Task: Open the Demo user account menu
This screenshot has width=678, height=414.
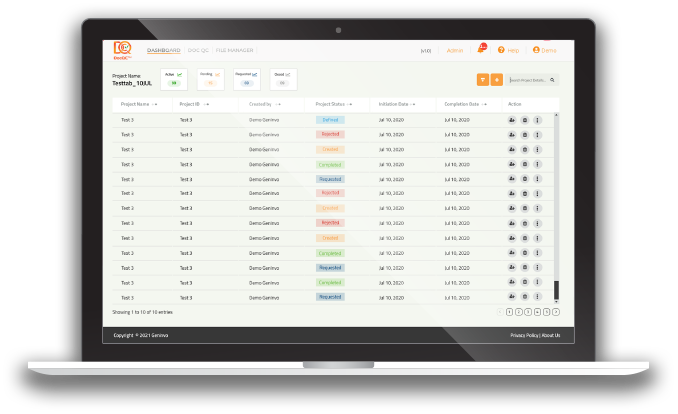Action: [544, 50]
